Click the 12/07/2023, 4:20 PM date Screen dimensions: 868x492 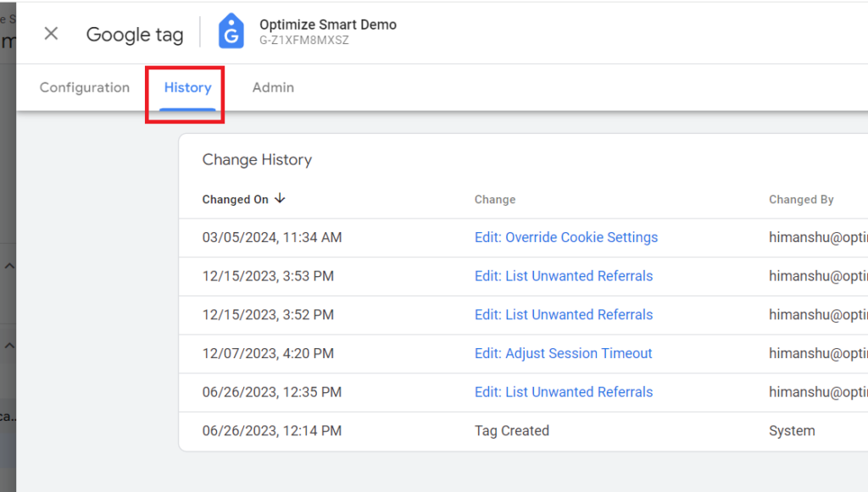[x=268, y=353]
